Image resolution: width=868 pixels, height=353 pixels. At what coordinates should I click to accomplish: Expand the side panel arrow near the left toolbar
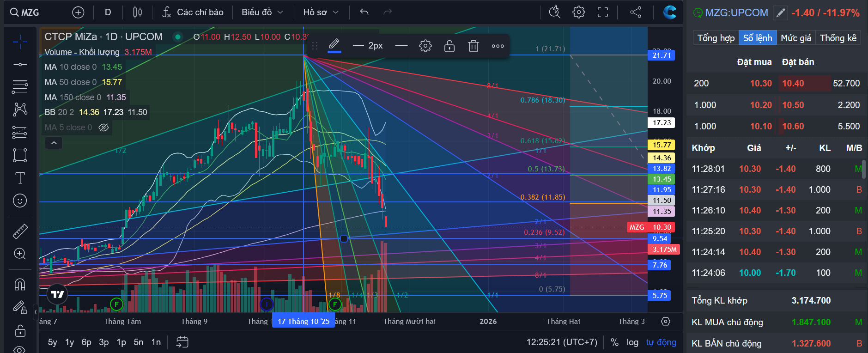pos(36,312)
